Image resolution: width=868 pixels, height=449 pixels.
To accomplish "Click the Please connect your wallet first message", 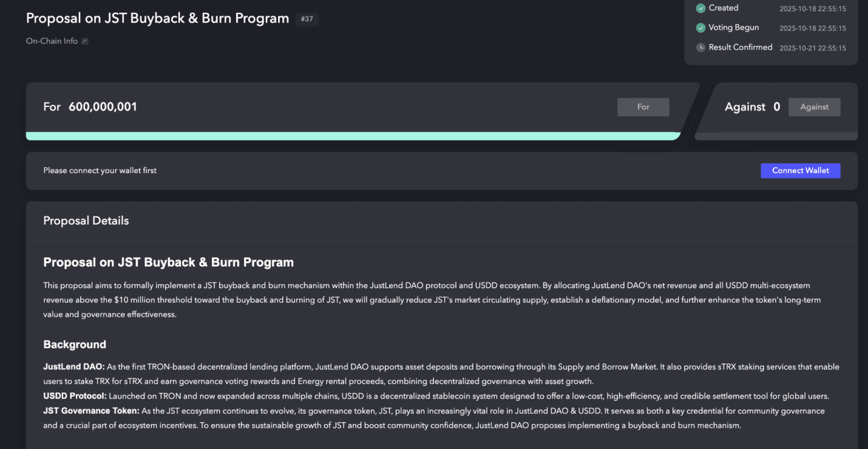I will 100,171.
